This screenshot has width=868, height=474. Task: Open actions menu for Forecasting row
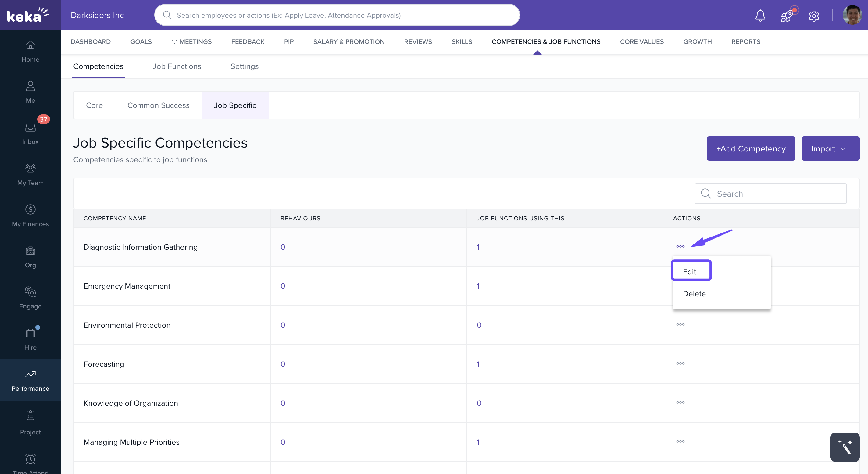click(680, 363)
